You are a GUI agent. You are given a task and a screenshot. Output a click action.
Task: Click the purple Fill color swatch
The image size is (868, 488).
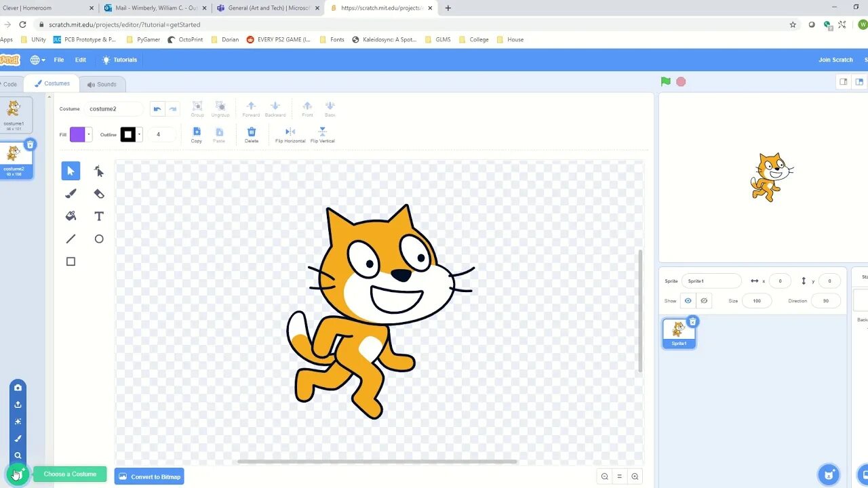(77, 134)
